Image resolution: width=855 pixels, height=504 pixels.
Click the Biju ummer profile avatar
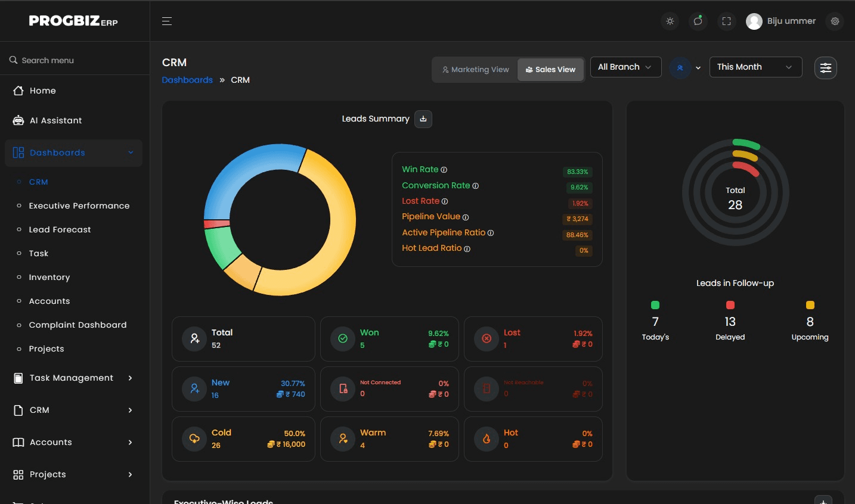click(754, 21)
